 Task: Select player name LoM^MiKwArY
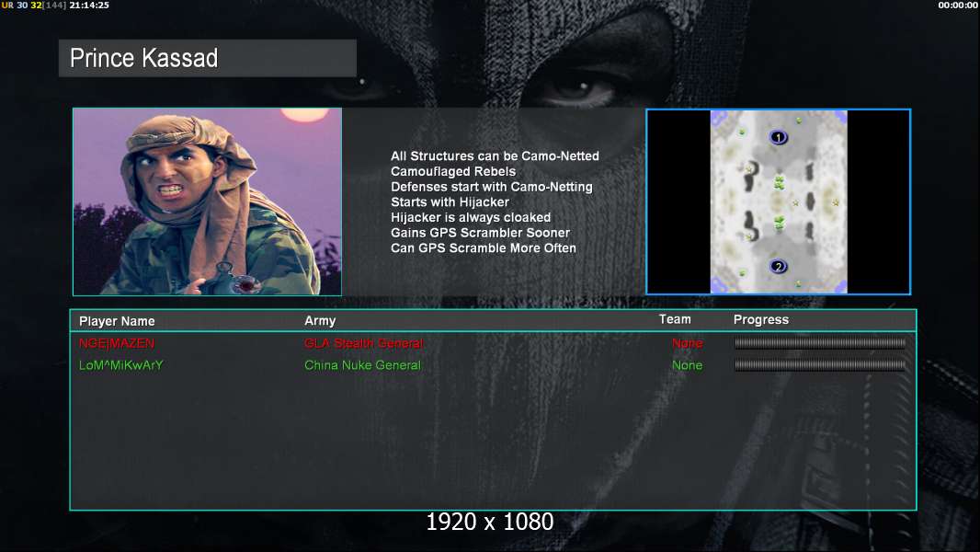coord(121,365)
